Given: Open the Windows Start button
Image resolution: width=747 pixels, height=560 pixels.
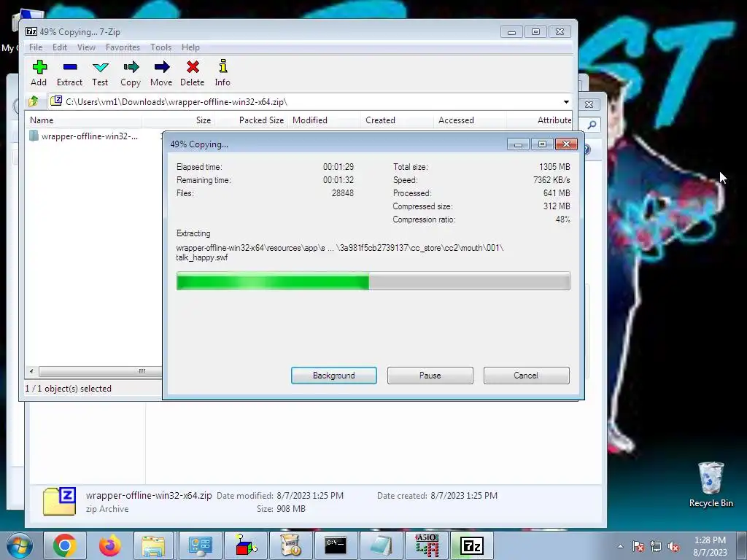Looking at the screenshot, I should click(x=20, y=545).
